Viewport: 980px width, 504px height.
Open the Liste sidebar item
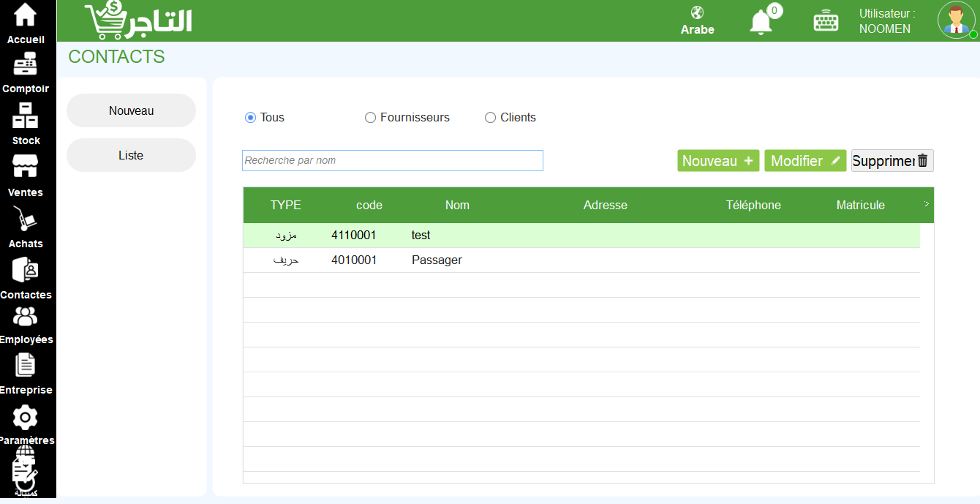131,155
